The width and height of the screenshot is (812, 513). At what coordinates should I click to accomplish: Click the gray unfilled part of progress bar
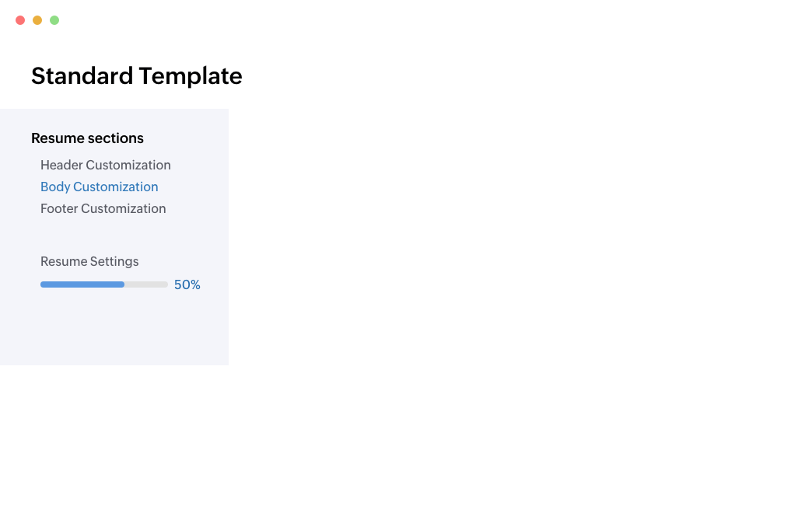(146, 284)
